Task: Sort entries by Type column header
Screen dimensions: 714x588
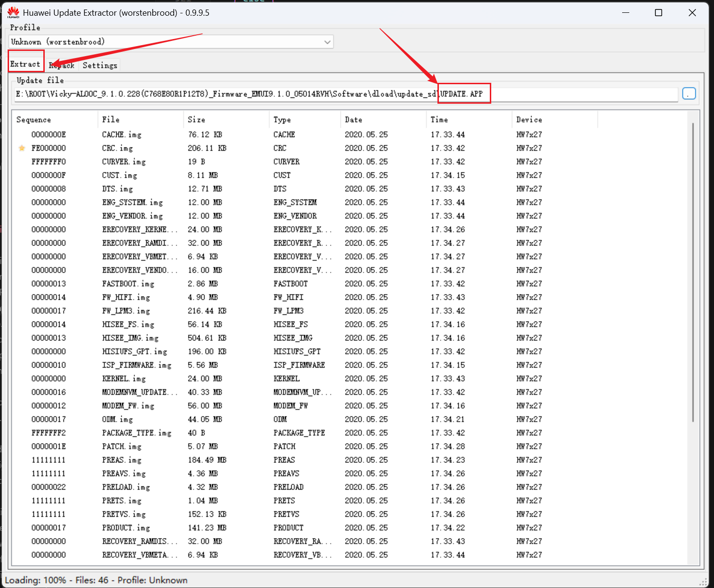Action: tap(282, 120)
